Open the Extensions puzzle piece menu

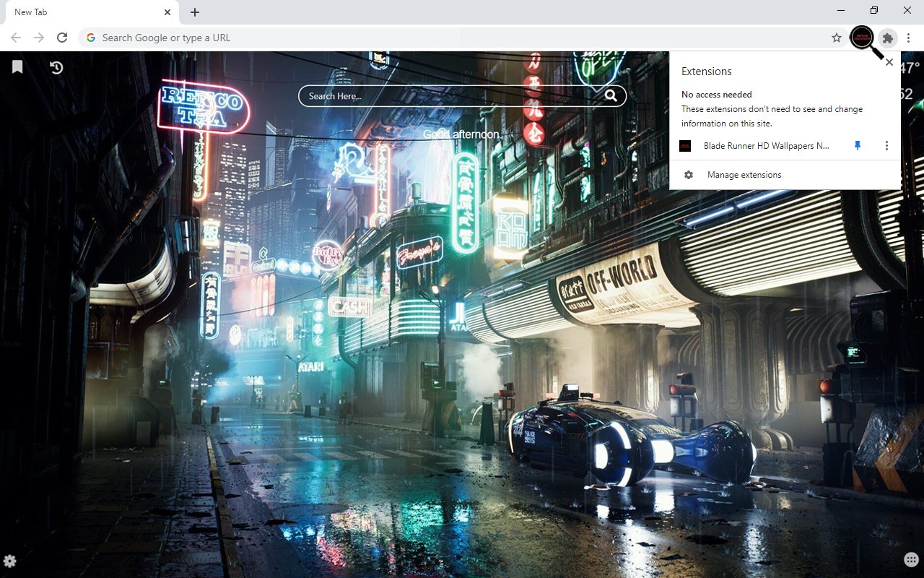888,38
